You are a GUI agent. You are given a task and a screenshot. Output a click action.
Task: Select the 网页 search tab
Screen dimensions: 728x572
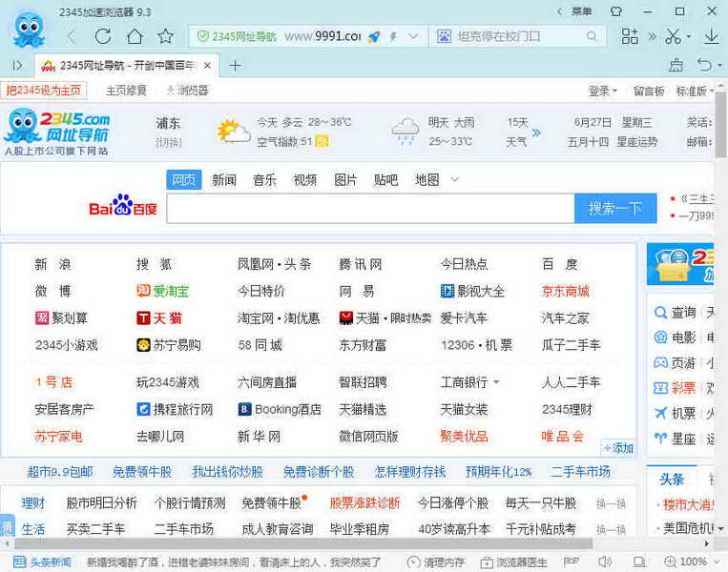click(x=184, y=179)
